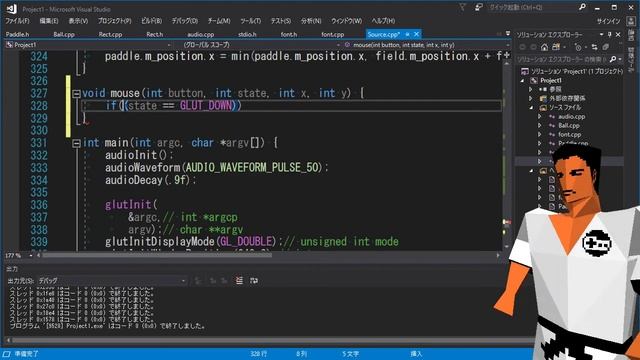Screen dimensions: 640x360
Task: Click the Quick Launch search magnifier icon
Action: pos(582,7)
